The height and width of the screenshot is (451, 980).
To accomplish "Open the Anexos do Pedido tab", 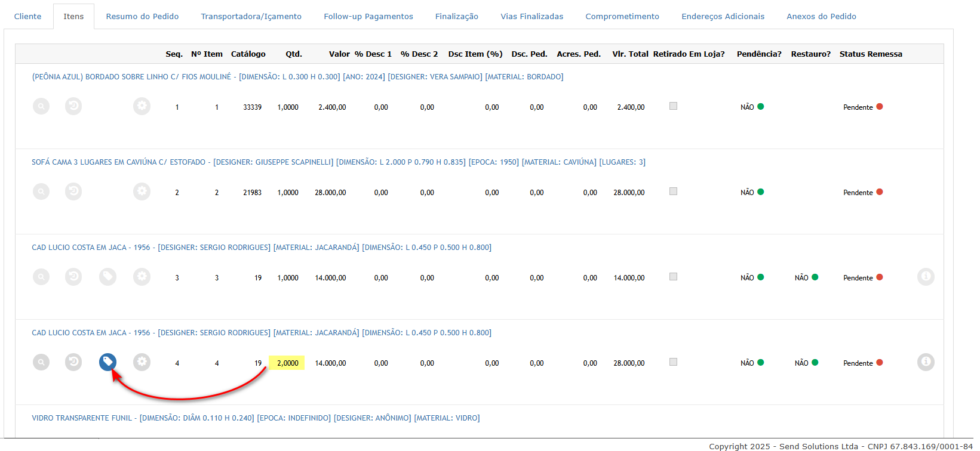I will click(x=821, y=16).
